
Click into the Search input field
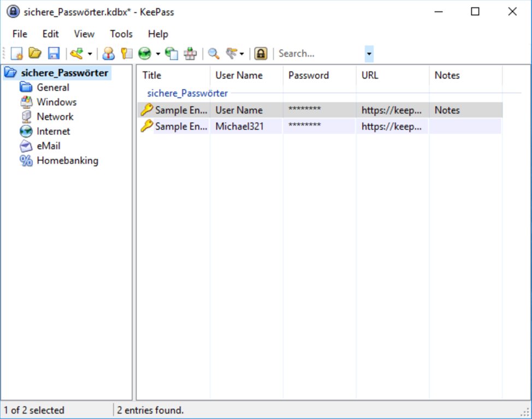click(x=320, y=53)
